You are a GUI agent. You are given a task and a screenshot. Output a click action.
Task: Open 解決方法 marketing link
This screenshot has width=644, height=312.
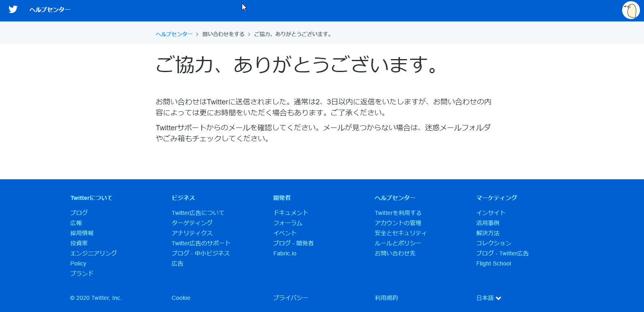488,233
